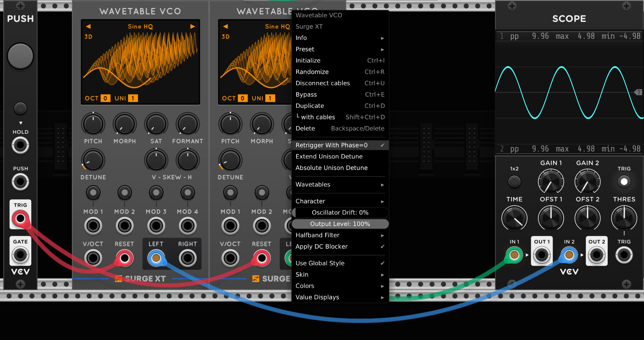Expand the Wavetables submenu
Image resolution: width=644 pixels, height=340 pixels.
click(340, 184)
